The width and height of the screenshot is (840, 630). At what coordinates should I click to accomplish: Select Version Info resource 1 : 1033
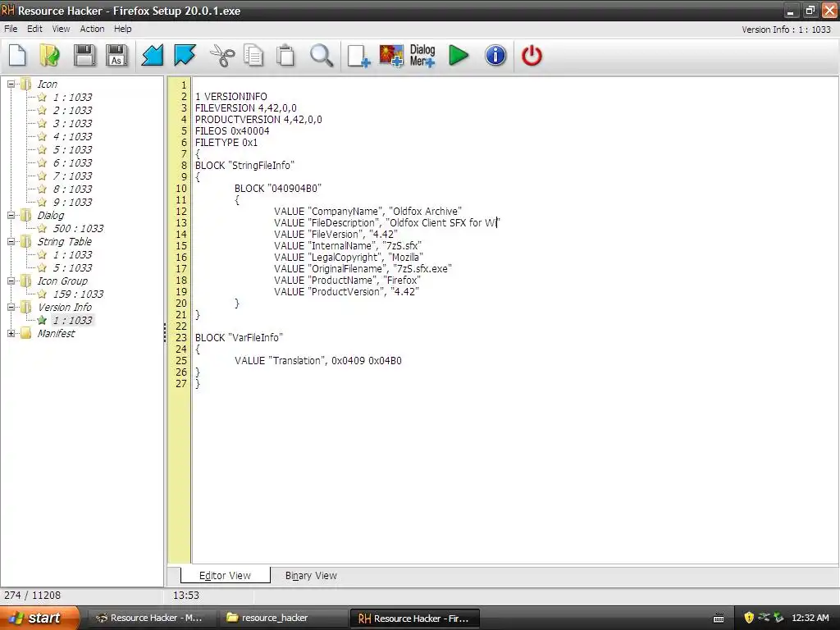72,321
